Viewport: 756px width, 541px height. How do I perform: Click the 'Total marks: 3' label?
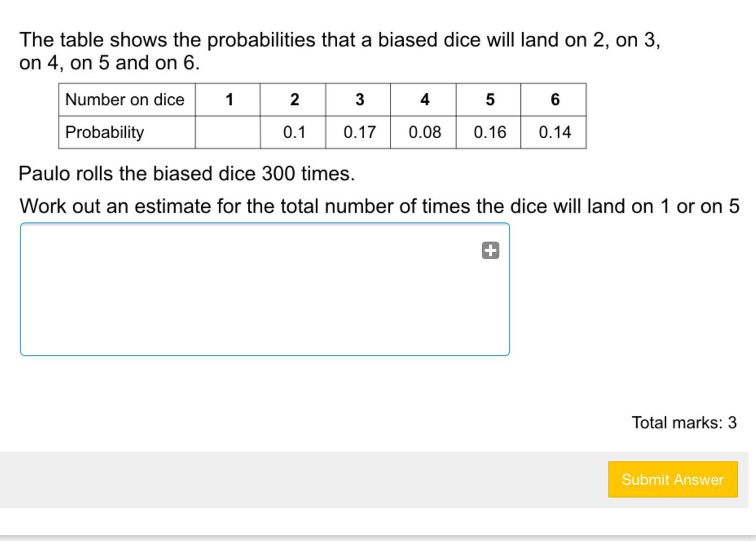coord(684,423)
